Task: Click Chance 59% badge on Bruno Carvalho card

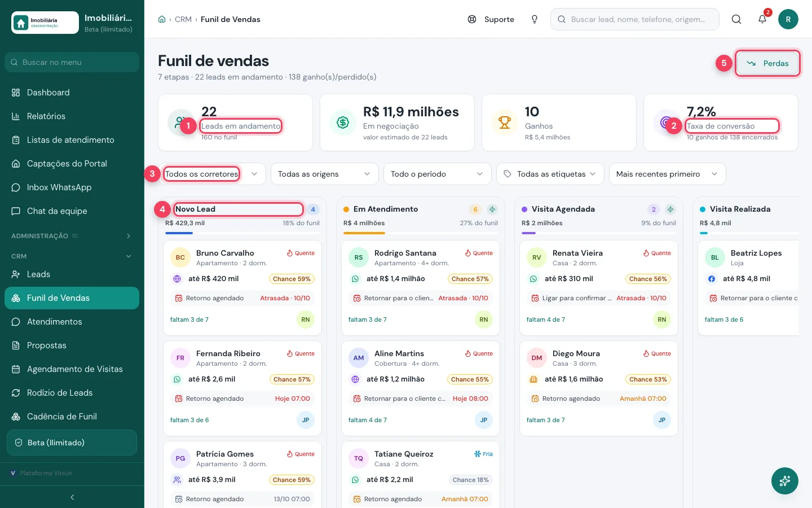Action: click(x=292, y=279)
